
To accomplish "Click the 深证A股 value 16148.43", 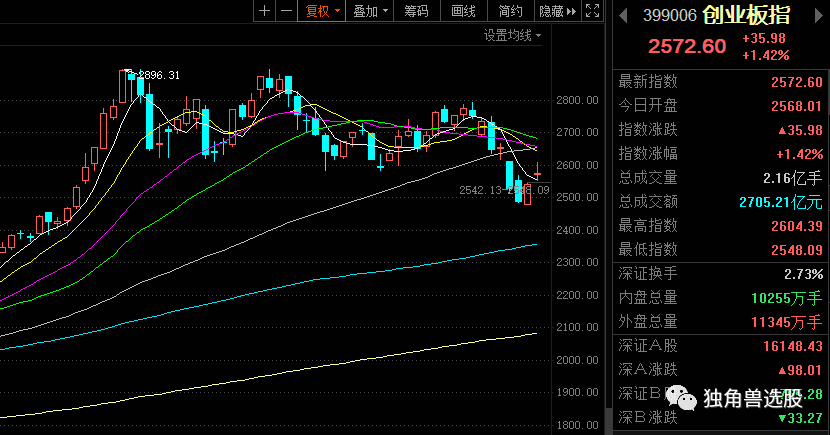I will pos(793,346).
